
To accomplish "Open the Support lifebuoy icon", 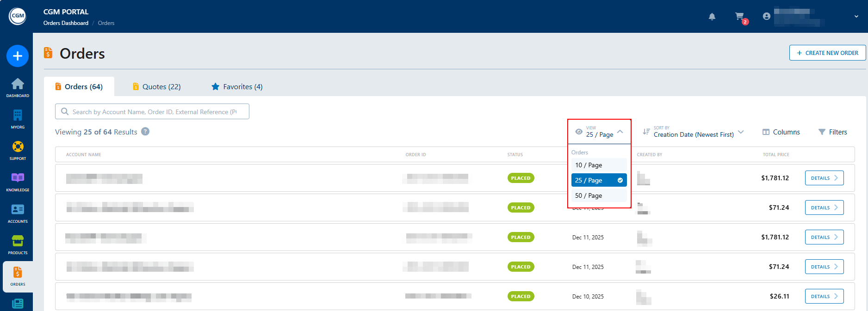I will click(x=18, y=150).
